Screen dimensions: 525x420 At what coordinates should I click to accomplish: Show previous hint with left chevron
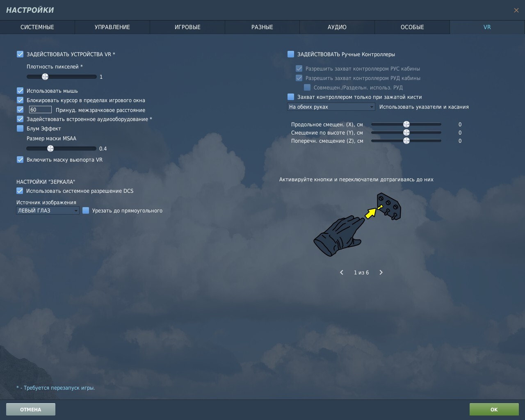[342, 272]
